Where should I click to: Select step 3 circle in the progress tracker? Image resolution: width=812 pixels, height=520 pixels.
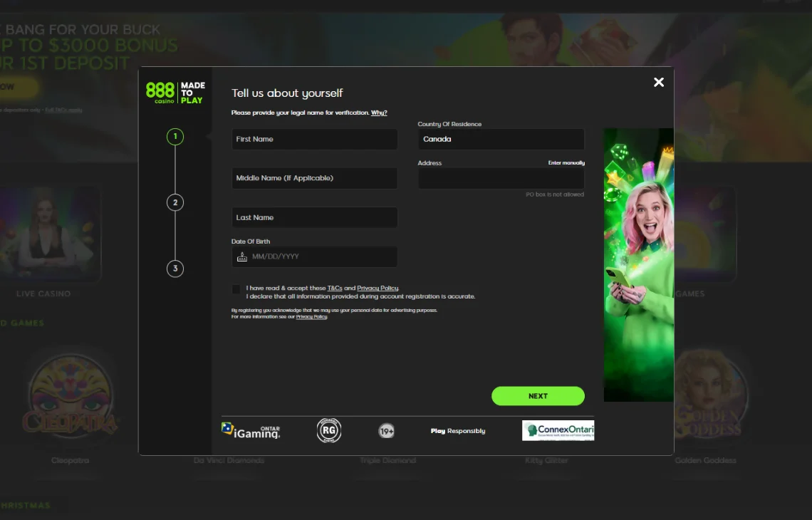coord(175,269)
